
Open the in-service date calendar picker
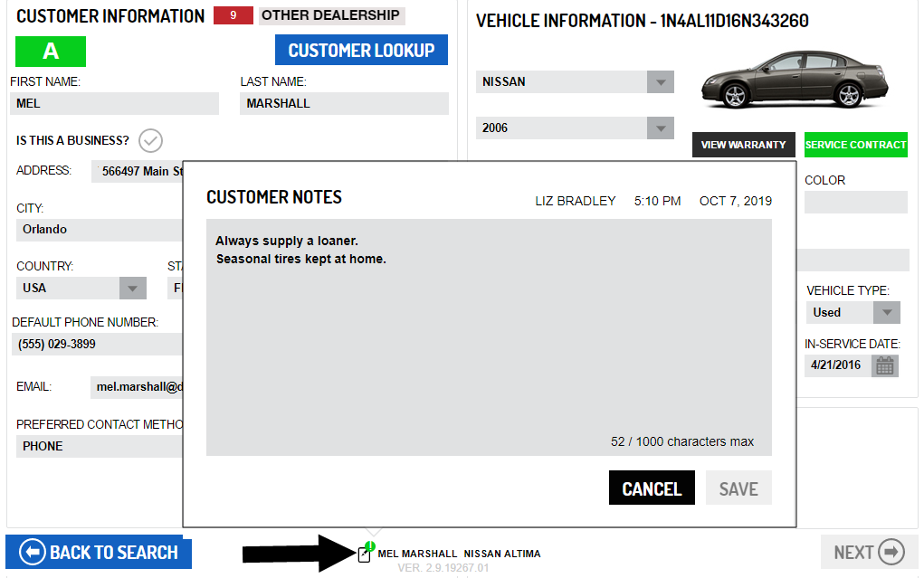pyautogui.click(x=884, y=365)
